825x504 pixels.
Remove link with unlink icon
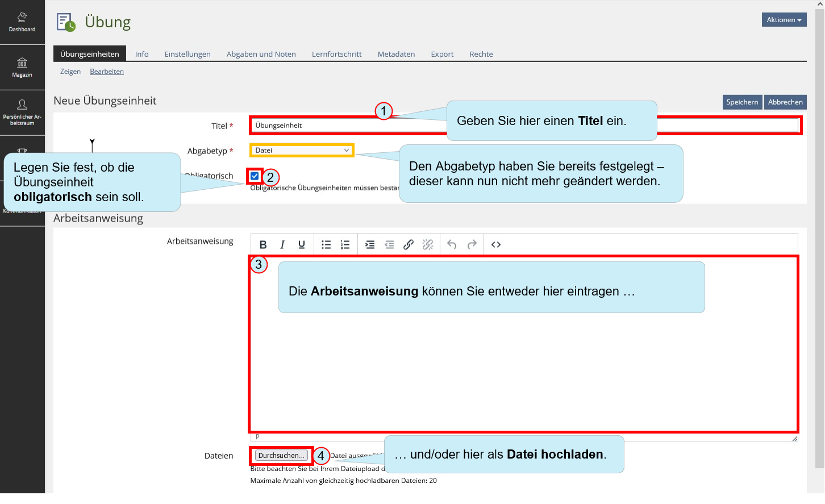[x=428, y=245]
